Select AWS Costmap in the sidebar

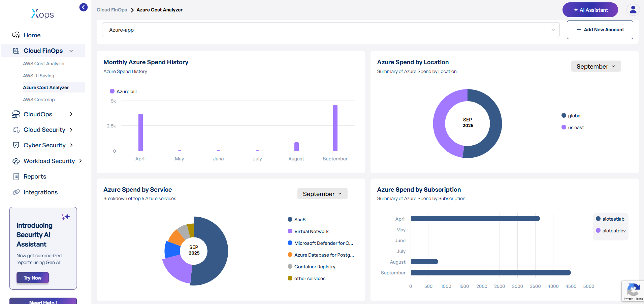click(39, 100)
